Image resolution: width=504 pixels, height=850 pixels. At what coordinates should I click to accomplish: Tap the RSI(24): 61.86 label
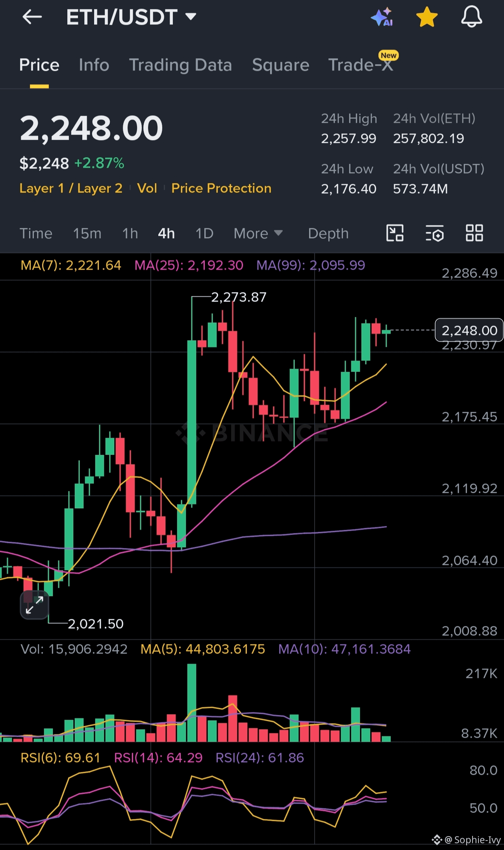(260, 757)
